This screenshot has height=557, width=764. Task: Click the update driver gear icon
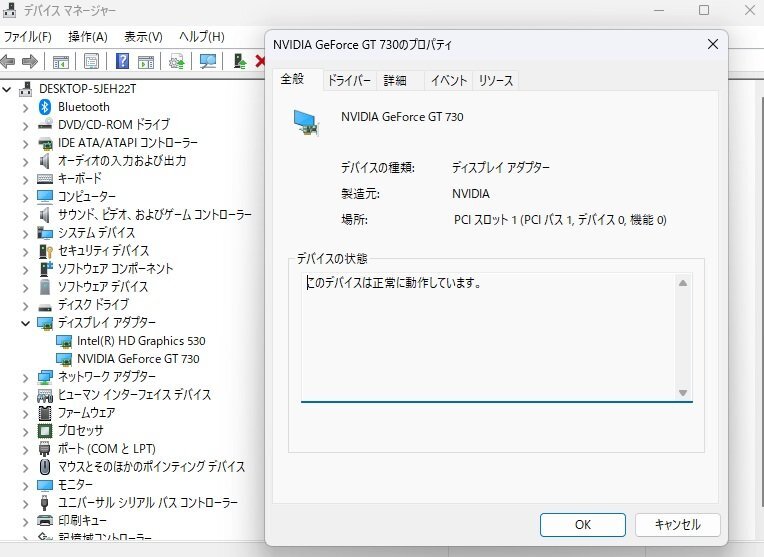click(x=176, y=61)
